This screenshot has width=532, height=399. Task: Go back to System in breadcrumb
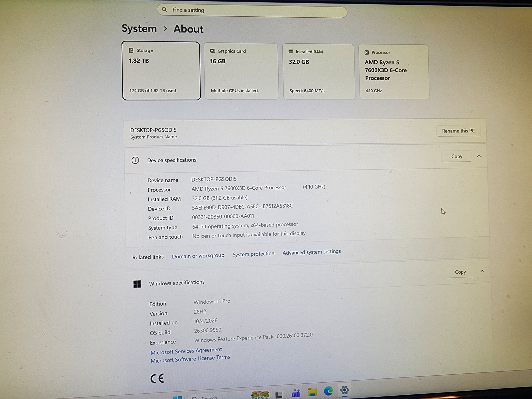pos(139,28)
